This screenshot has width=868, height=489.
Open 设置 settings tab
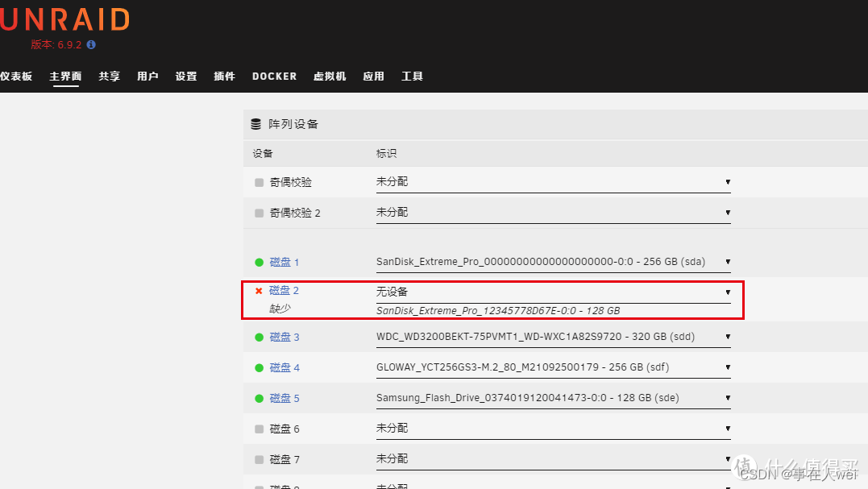pyautogui.click(x=186, y=77)
